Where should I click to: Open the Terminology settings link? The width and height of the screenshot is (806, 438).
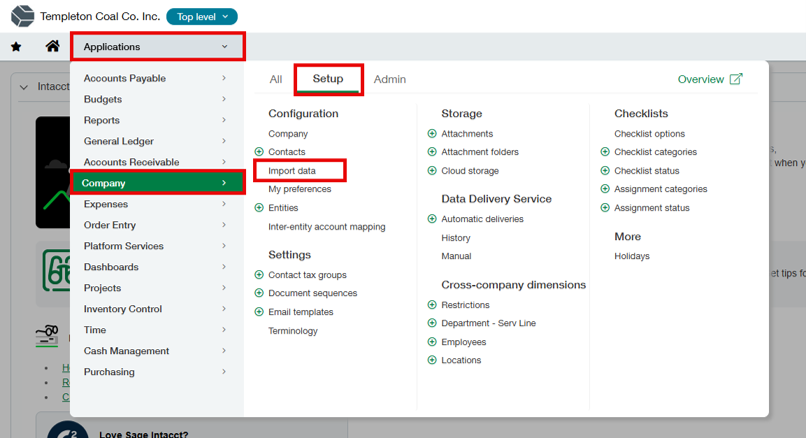(x=293, y=331)
